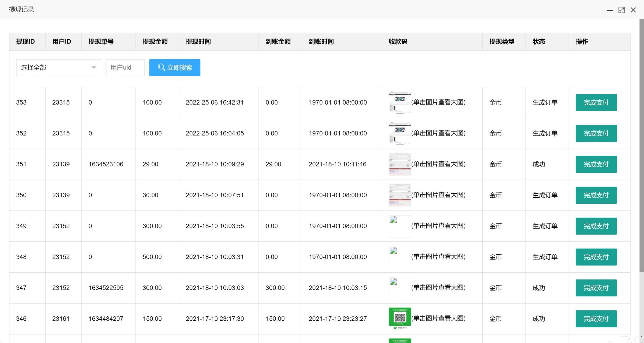Open the broken image placeholder in row 349
The width and height of the screenshot is (644, 343).
[400, 226]
